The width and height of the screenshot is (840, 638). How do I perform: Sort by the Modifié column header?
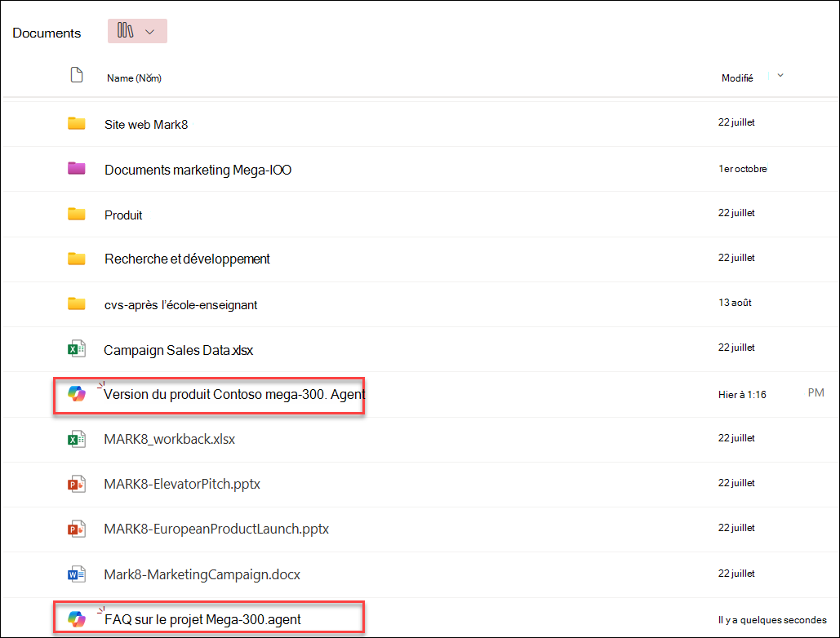pyautogui.click(x=737, y=78)
